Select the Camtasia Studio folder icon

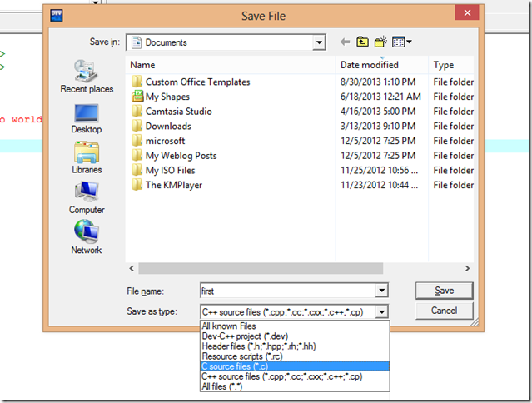(x=137, y=111)
